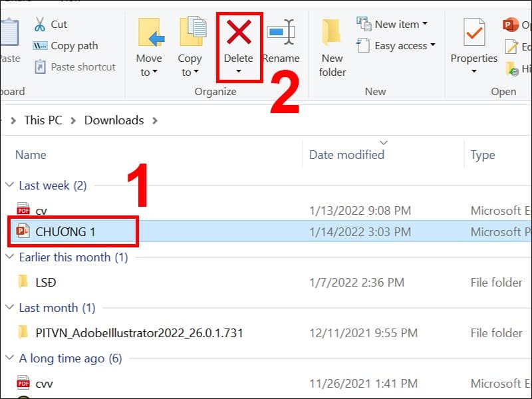
Task: Collapse the Earlier this month group
Action: [x=9, y=257]
